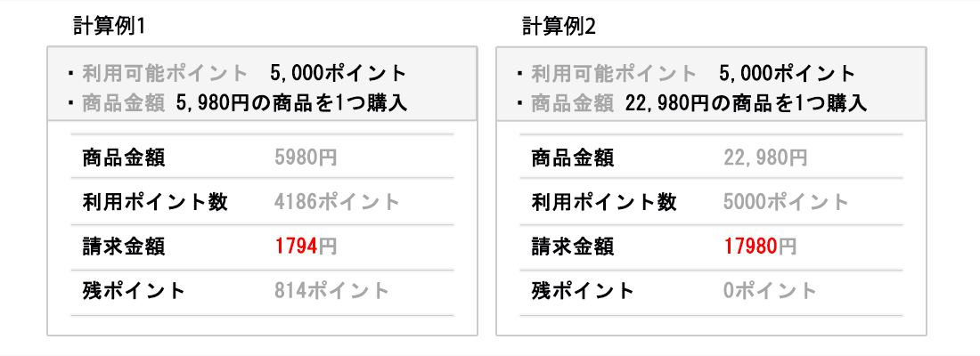Image resolution: width=980 pixels, height=356 pixels.
Task: Click the 0ポイント remaining points value
Action: click(771, 290)
